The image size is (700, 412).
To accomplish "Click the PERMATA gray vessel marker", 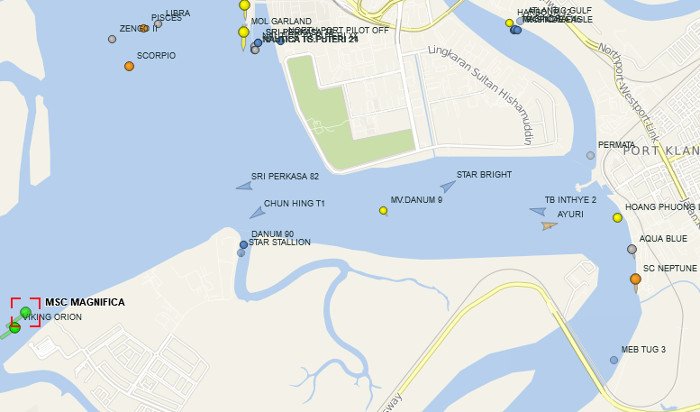I will (590, 155).
